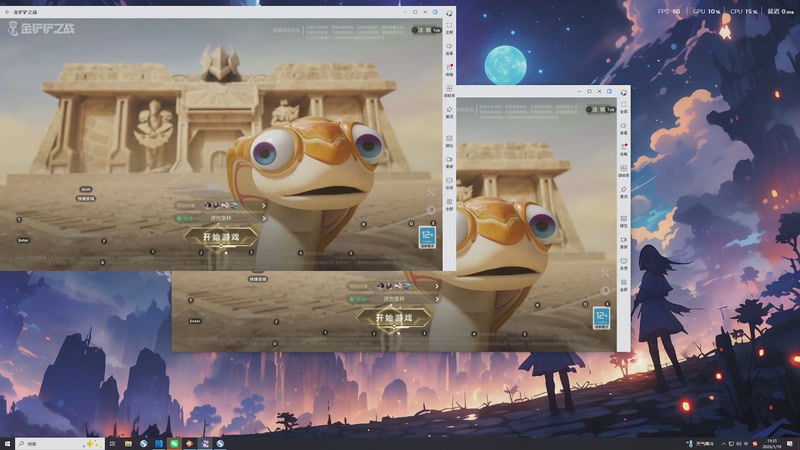Click the Shift key hint in front game window
Viewport: 800px width, 450px height.
coord(86,189)
